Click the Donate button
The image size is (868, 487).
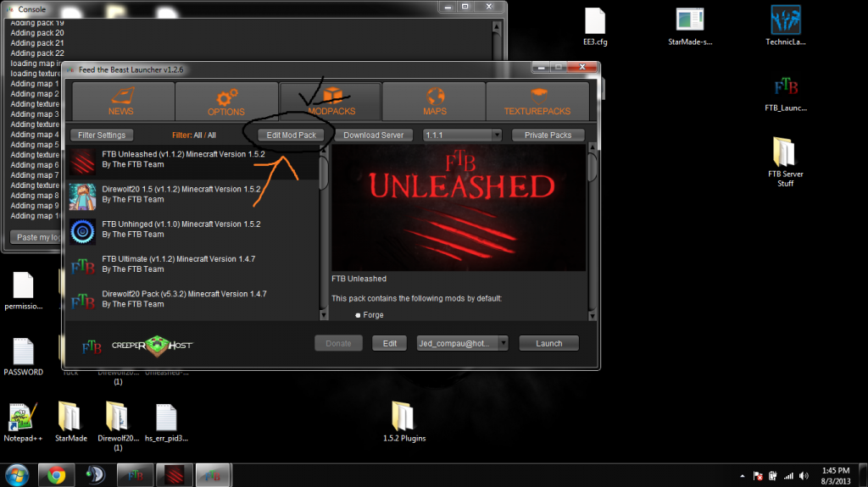[x=338, y=344]
